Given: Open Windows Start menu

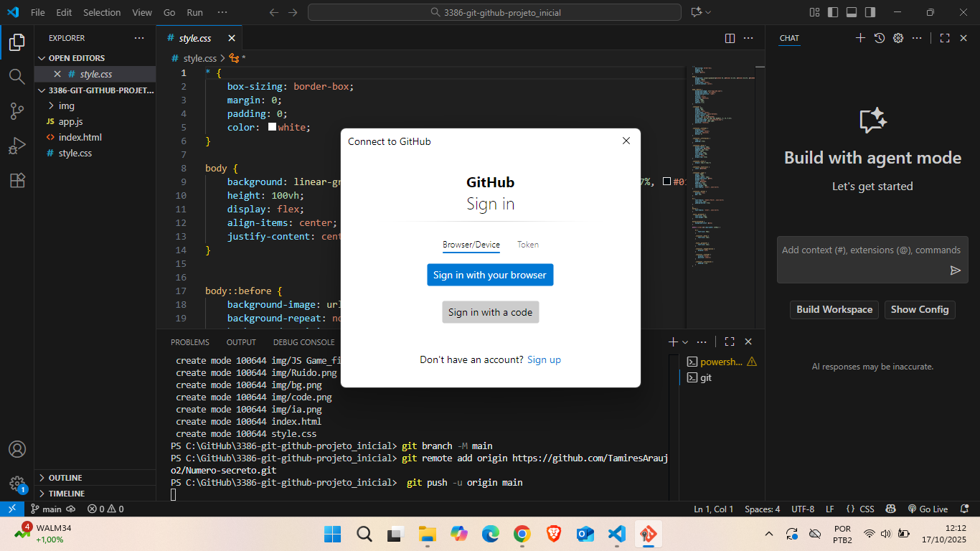Looking at the screenshot, I should click(x=332, y=534).
